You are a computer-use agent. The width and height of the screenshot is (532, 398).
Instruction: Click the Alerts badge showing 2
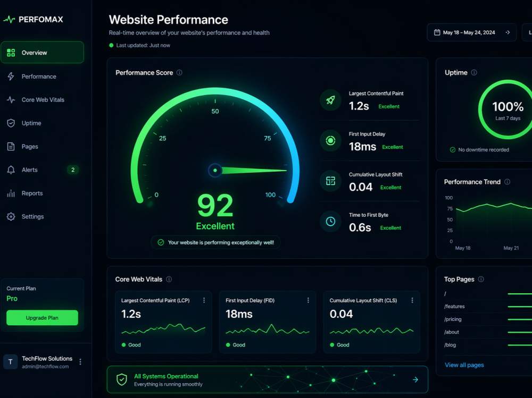click(73, 170)
